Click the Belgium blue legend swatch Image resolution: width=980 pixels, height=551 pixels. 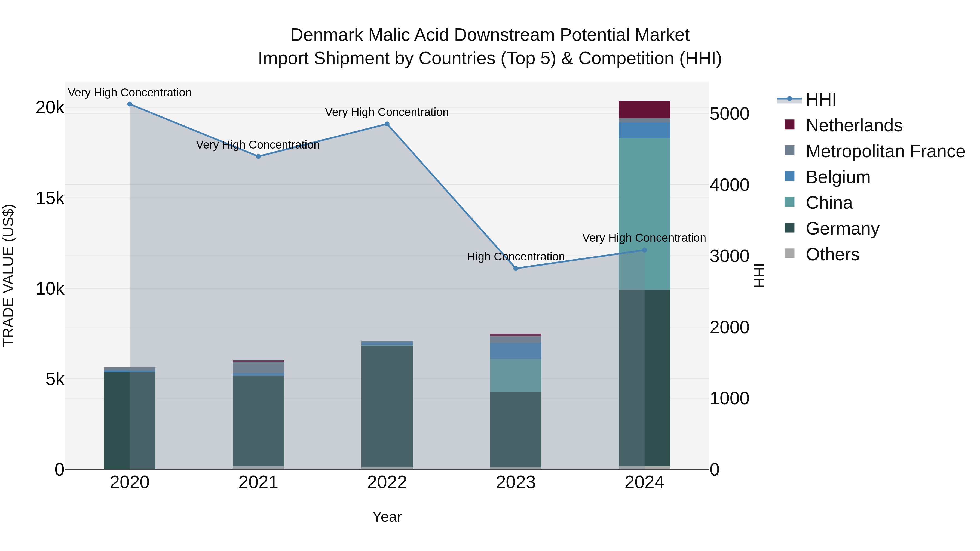point(790,176)
